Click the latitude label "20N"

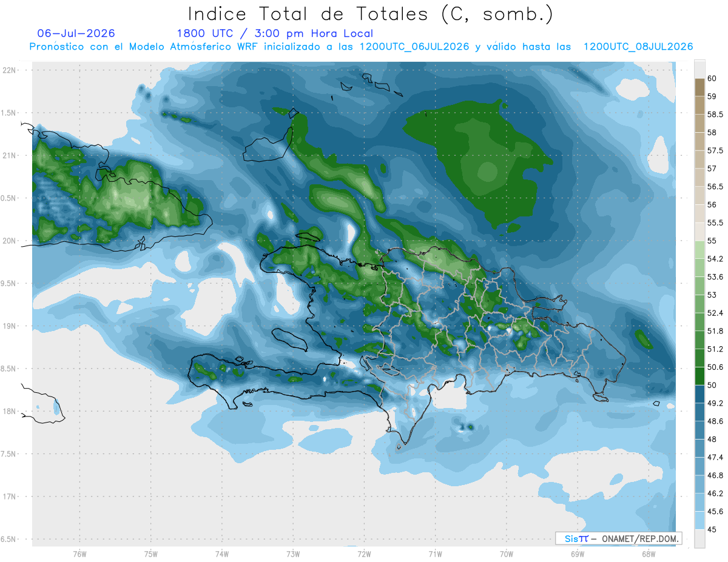(x=9, y=241)
